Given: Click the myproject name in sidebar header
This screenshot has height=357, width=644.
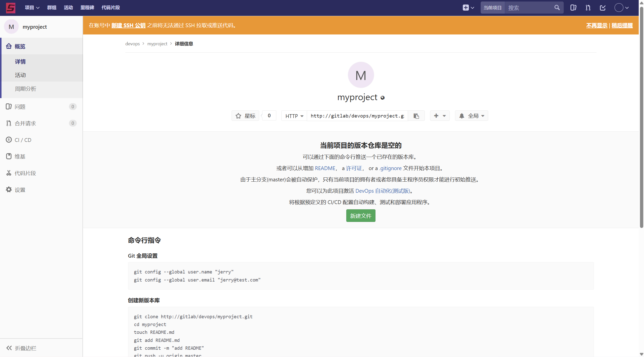Looking at the screenshot, I should pyautogui.click(x=35, y=27).
